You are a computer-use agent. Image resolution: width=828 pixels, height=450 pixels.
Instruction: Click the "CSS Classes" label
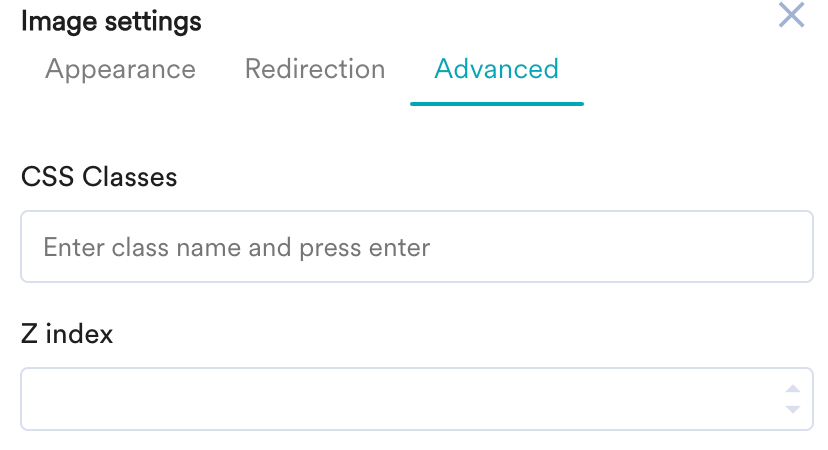click(x=99, y=177)
